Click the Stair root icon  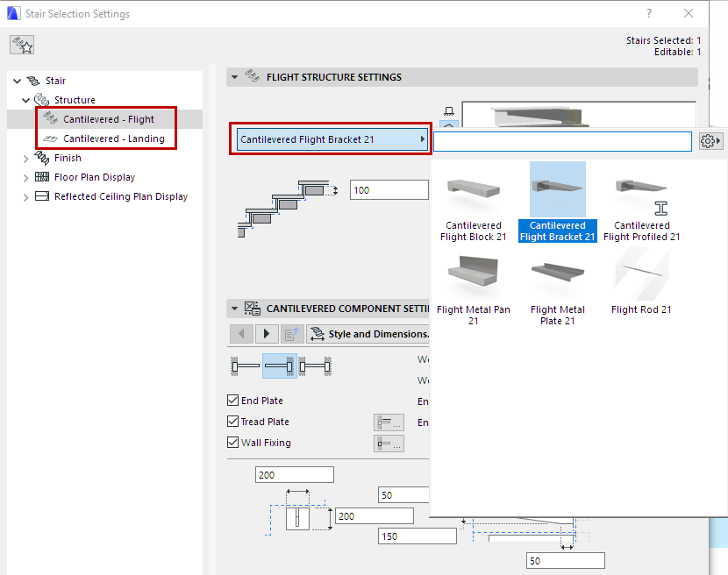pos(33,81)
